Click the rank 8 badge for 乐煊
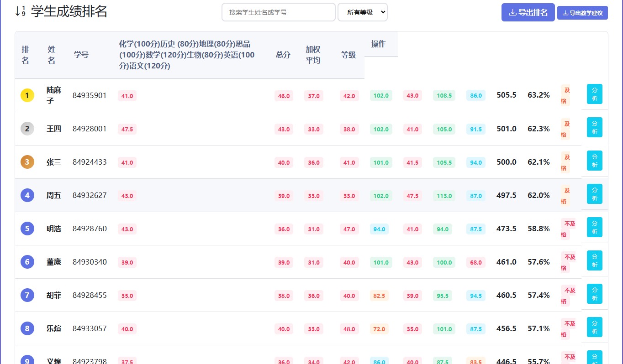The image size is (623, 364). point(27,328)
